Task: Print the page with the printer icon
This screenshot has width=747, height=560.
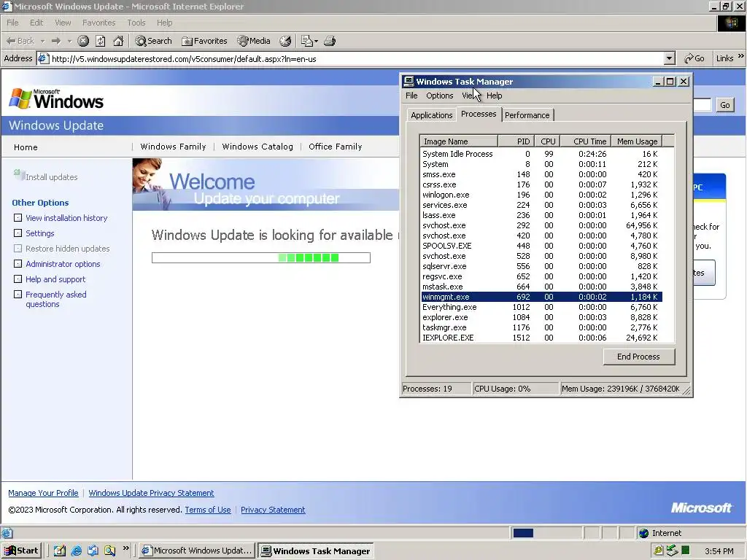Action: (x=330, y=41)
